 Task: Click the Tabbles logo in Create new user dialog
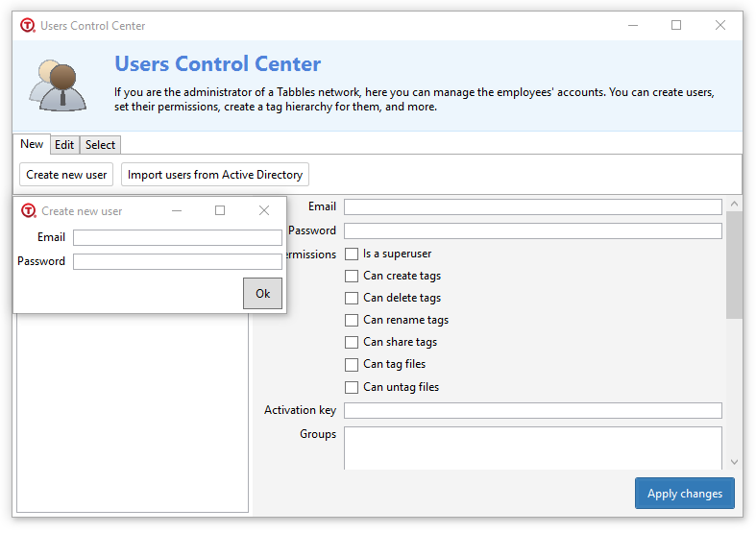tap(29, 210)
